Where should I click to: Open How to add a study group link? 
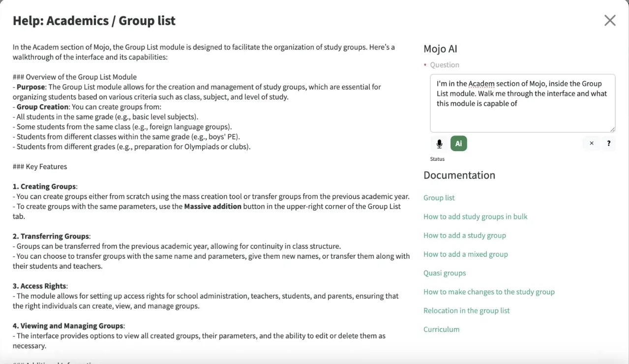(x=465, y=235)
